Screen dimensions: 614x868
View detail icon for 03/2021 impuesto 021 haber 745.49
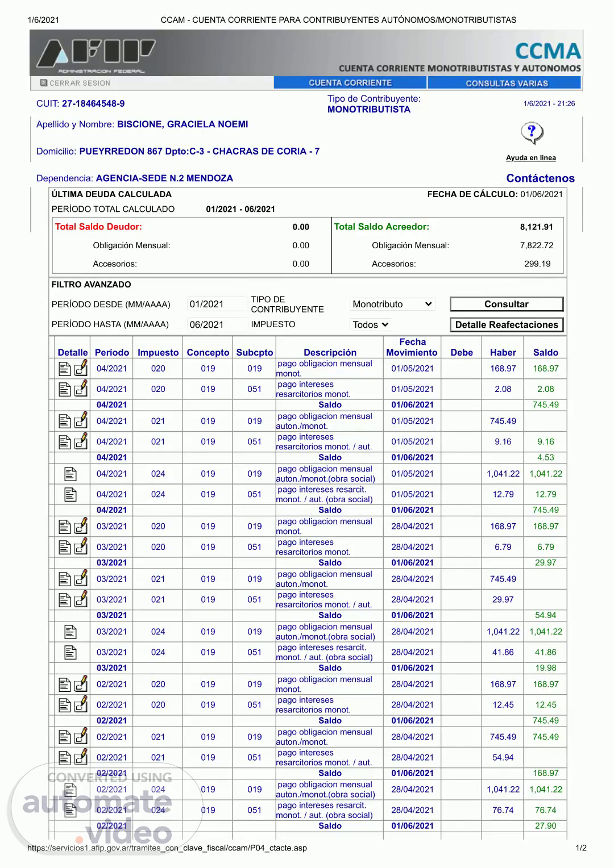pos(65,579)
